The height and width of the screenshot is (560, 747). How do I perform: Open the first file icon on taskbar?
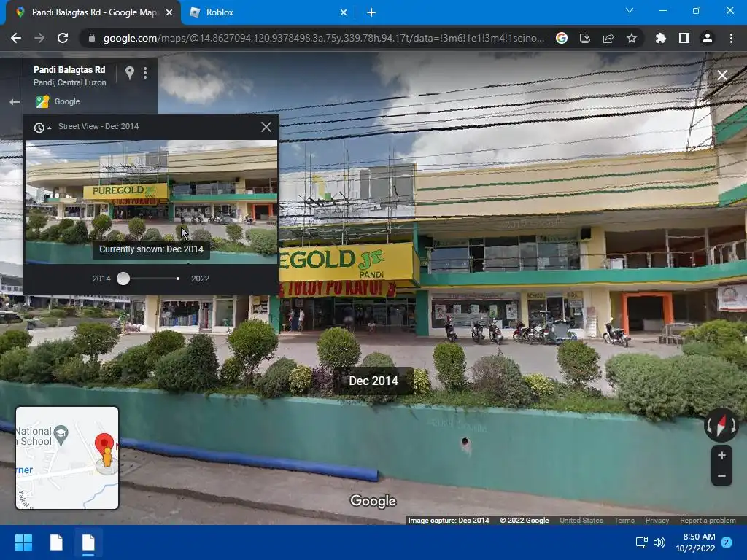(x=56, y=542)
